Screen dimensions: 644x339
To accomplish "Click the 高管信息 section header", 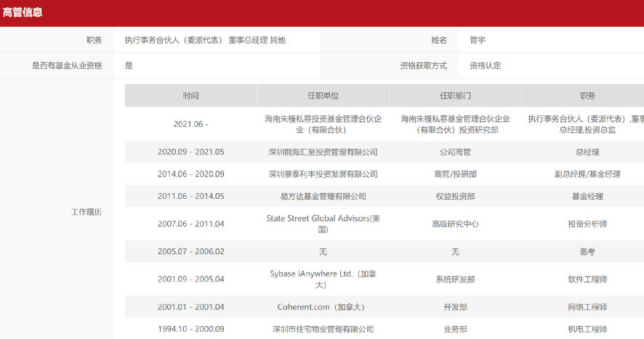I will coord(23,12).
